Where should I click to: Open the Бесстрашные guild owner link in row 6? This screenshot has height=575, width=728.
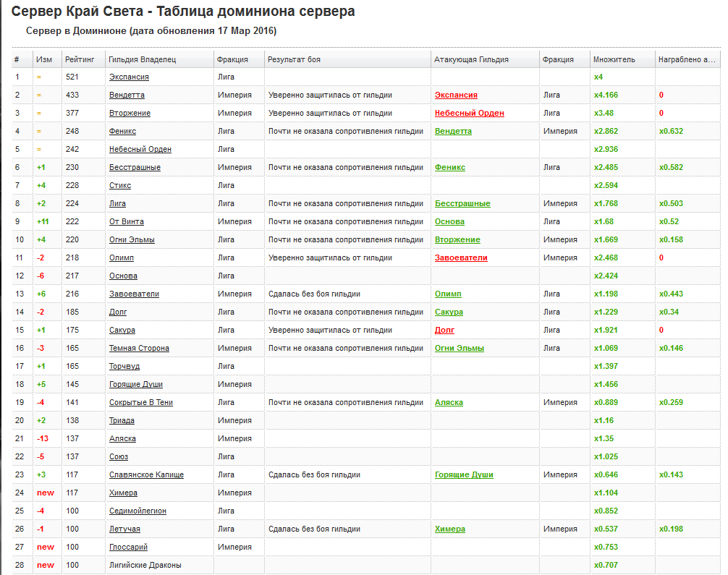135,168
